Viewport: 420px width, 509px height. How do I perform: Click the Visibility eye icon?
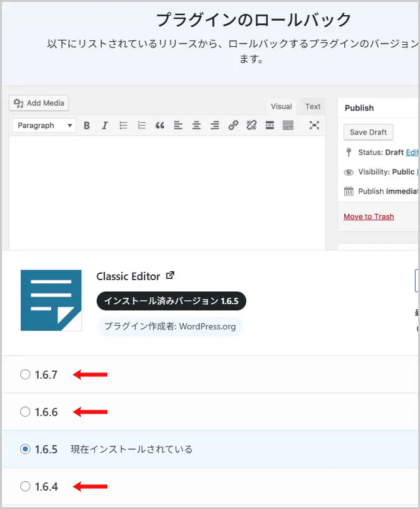point(349,172)
